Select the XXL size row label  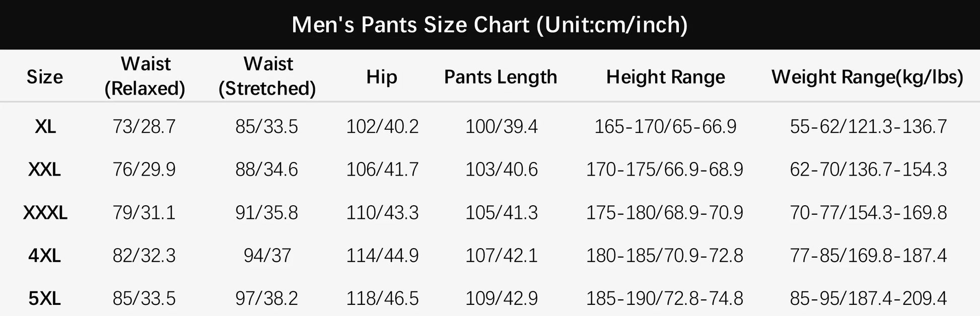tap(45, 170)
